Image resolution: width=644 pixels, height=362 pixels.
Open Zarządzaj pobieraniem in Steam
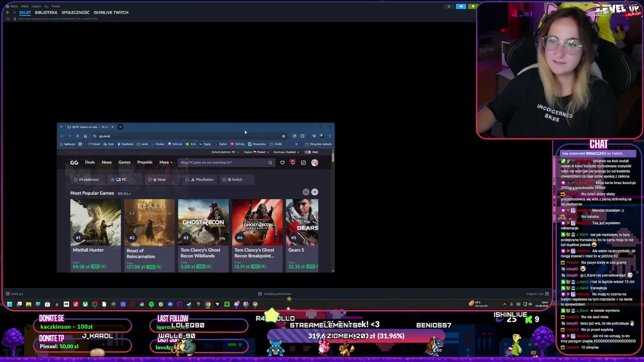click(275, 294)
